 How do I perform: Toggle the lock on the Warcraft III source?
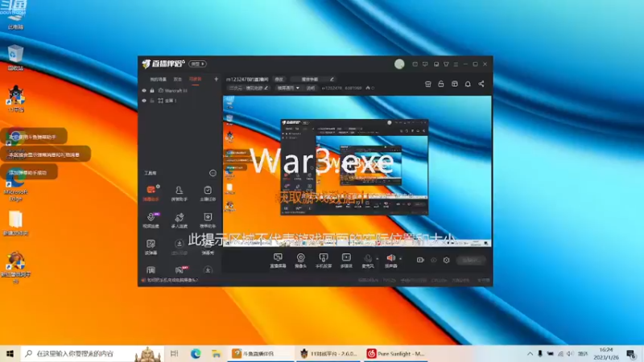point(152,90)
